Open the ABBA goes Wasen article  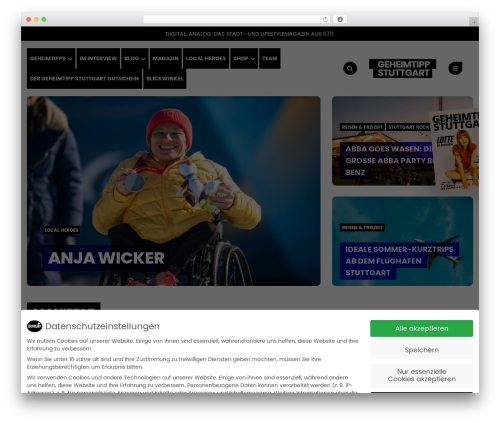(388, 161)
